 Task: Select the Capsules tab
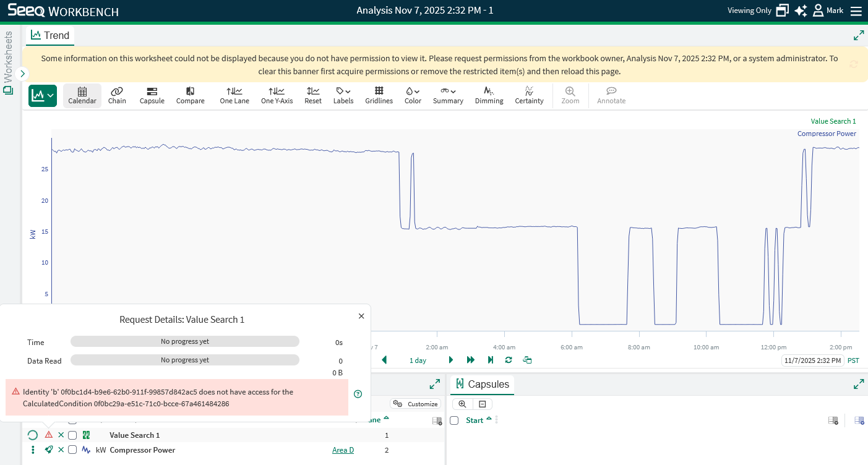click(482, 385)
